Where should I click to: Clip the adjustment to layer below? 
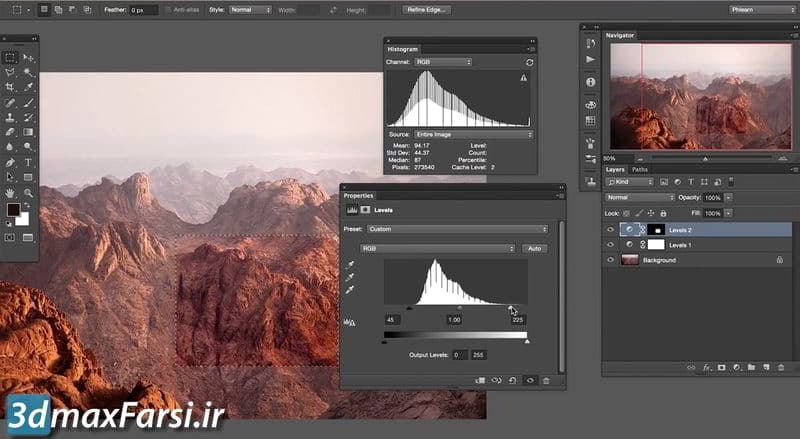coord(480,381)
